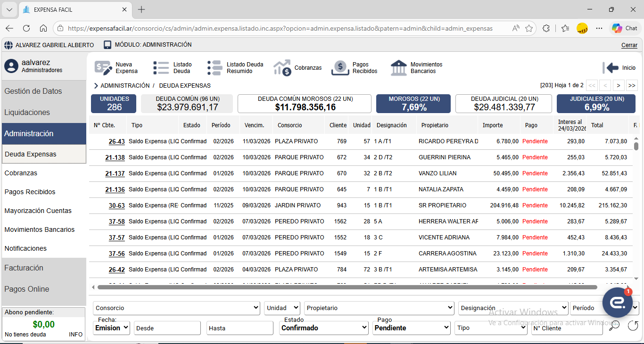Expand the Consorcio filter dropdown
Viewport: 644px width, 344px height.
tap(177, 308)
